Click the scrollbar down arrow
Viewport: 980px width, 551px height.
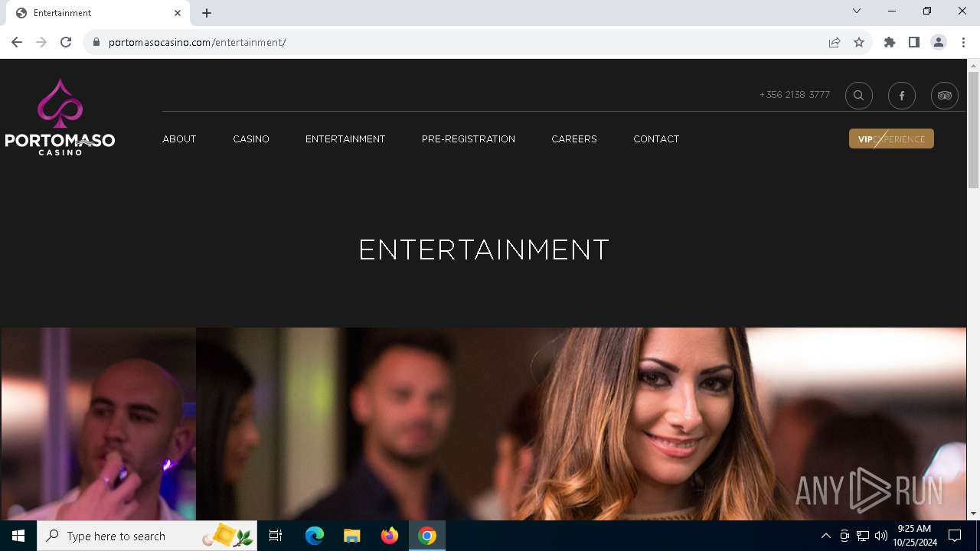point(973,514)
